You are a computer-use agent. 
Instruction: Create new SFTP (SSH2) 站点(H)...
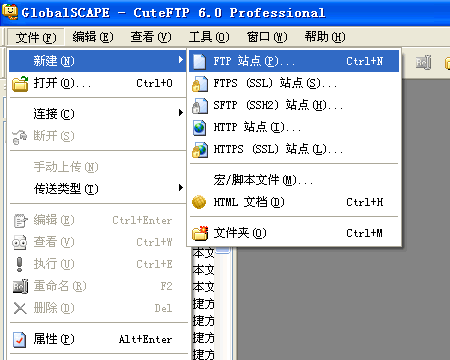click(x=294, y=105)
